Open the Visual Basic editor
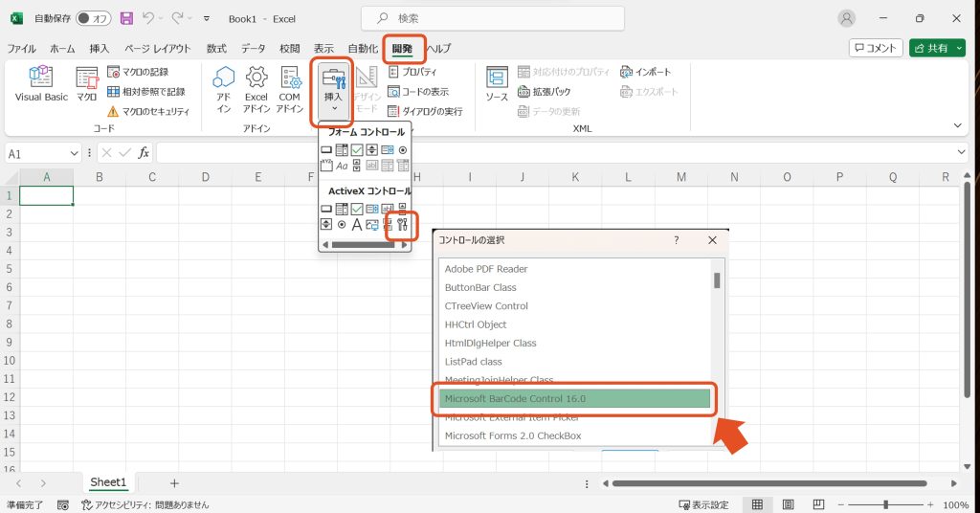Image resolution: width=980 pixels, height=513 pixels. [41, 84]
